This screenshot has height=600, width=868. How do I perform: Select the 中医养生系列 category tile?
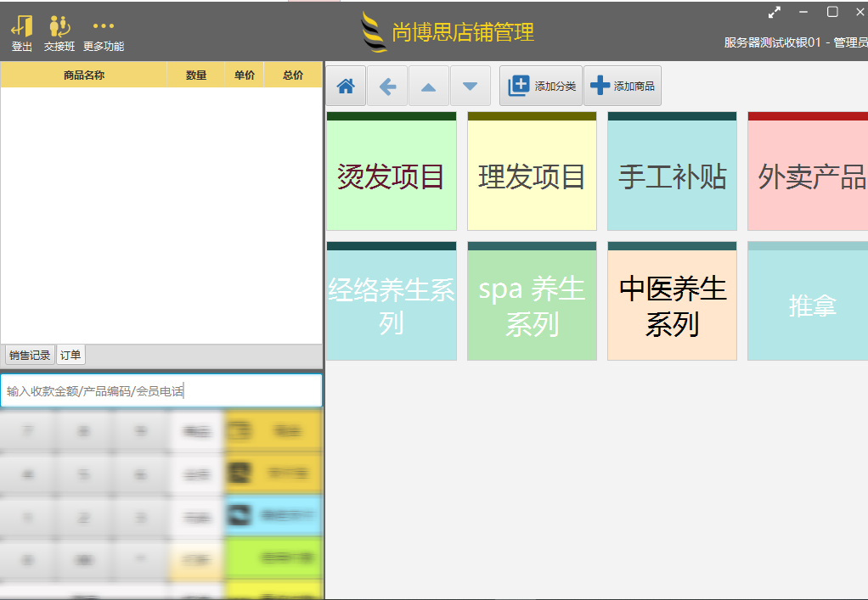[x=671, y=301]
